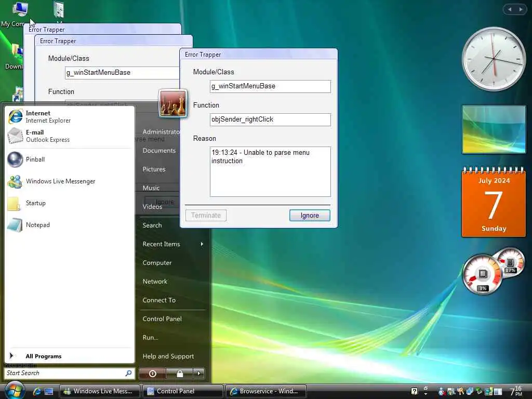Click sidebar next gadgets arrow
This screenshot has width=532, height=399.
point(521,9)
